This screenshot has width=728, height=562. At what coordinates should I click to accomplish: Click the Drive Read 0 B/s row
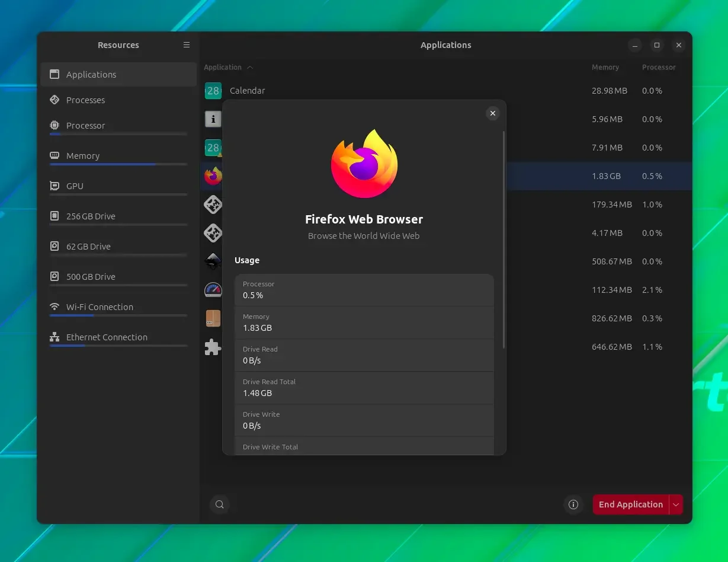tap(364, 355)
